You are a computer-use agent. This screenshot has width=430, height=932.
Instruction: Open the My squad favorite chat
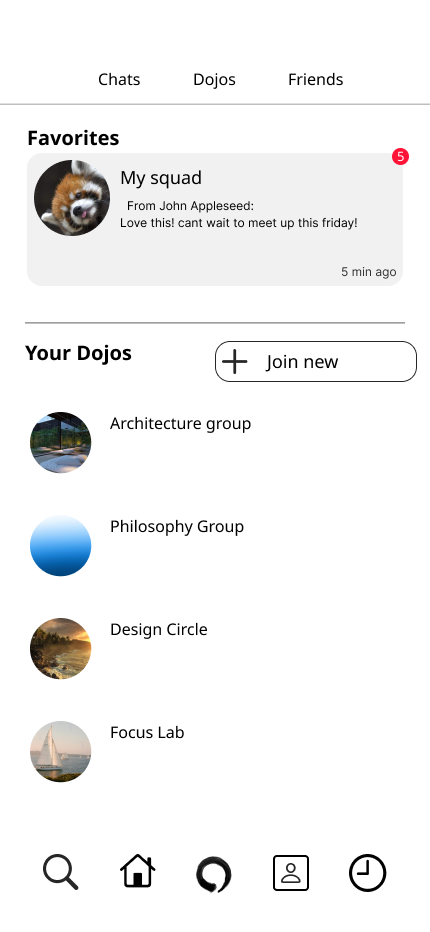tap(215, 219)
